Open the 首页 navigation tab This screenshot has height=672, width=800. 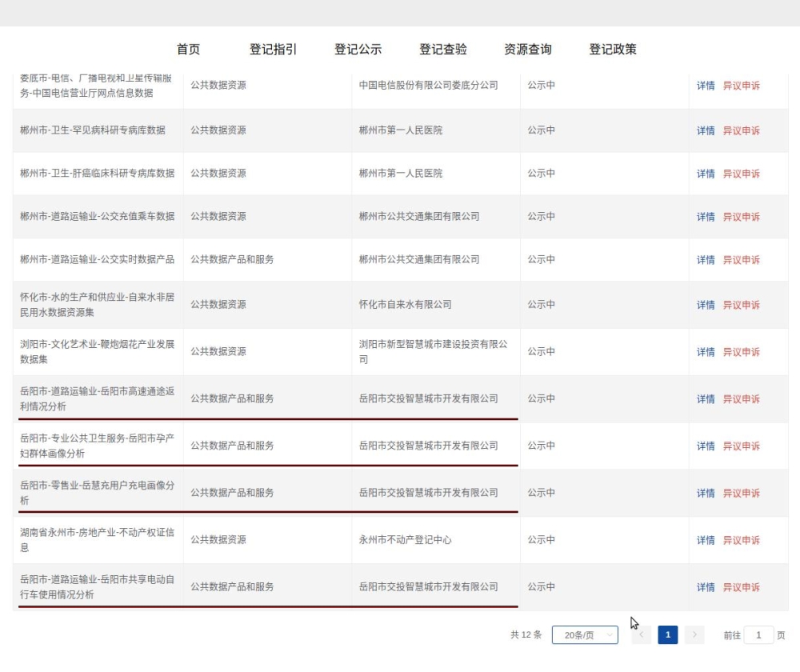pos(188,50)
